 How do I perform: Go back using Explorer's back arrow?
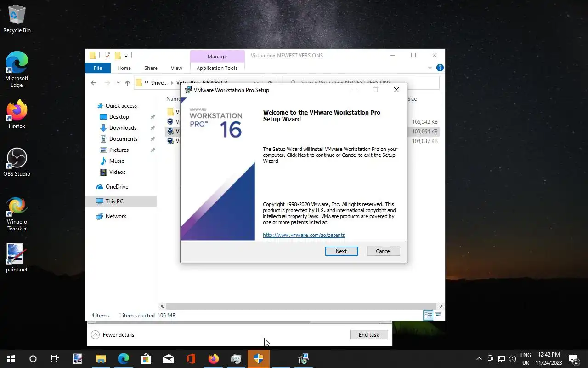coord(94,83)
